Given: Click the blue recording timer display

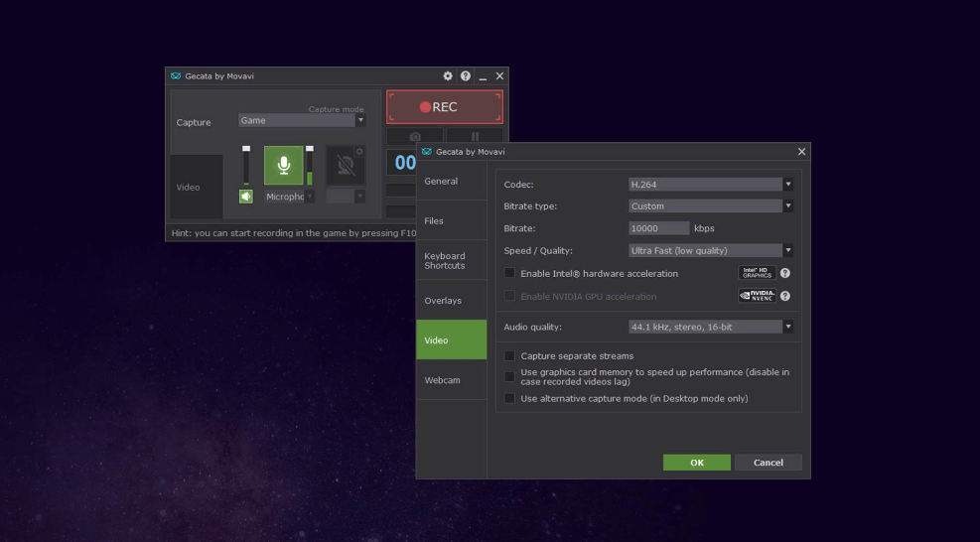Looking at the screenshot, I should point(402,163).
